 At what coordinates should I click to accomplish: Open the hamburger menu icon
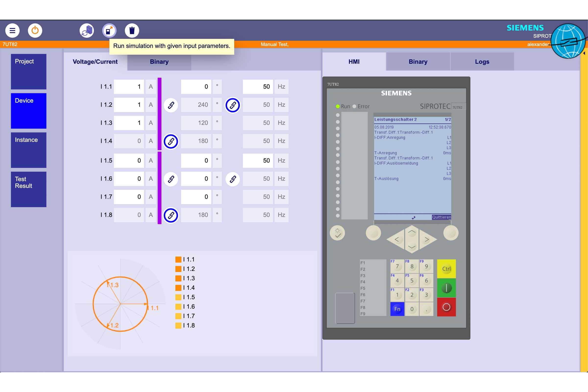click(12, 30)
